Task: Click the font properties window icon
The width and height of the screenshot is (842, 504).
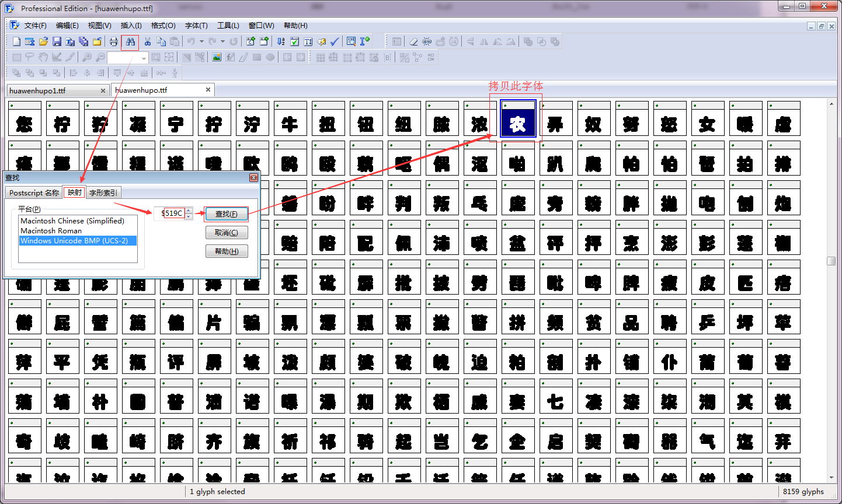Action: pyautogui.click(x=30, y=41)
